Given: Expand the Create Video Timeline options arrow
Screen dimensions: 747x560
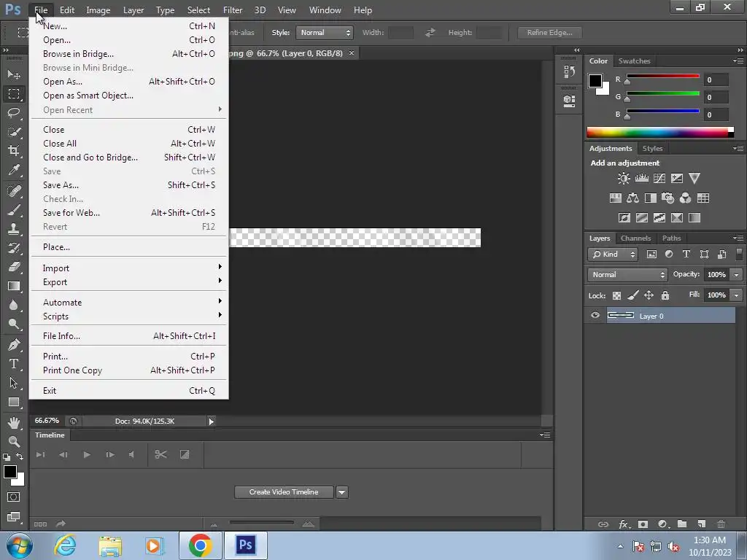Looking at the screenshot, I should coord(342,492).
